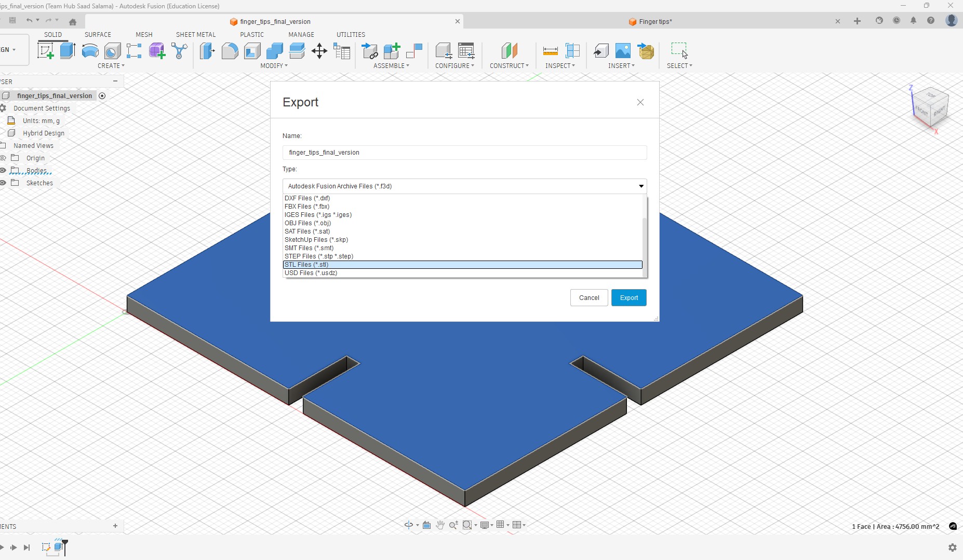
Task: Choose OBJ Files (*.obj) format
Action: click(x=462, y=223)
